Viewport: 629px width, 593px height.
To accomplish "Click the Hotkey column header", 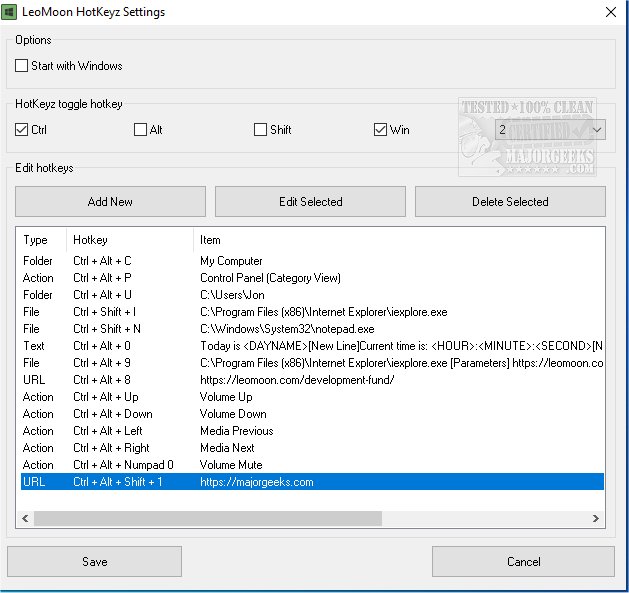I will pyautogui.click(x=130, y=240).
